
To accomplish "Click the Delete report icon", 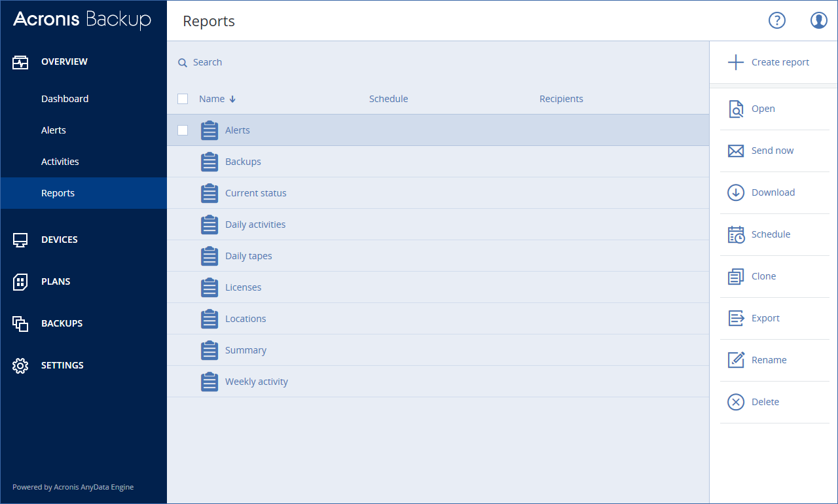I will 735,402.
